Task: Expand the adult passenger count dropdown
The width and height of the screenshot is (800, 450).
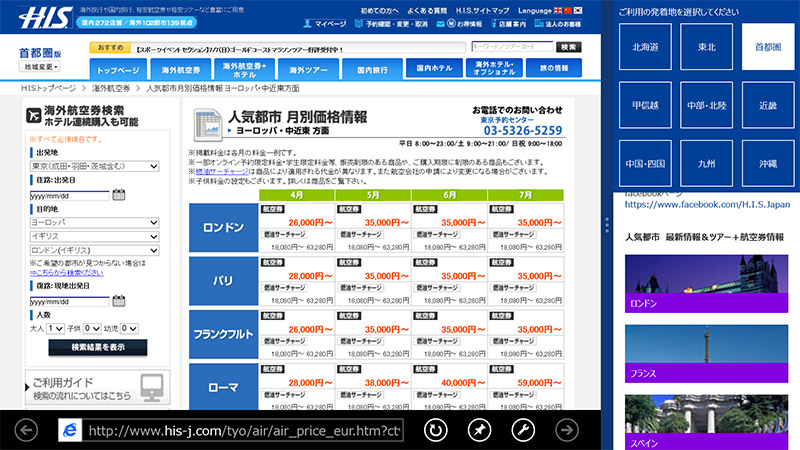Action: click(x=54, y=327)
